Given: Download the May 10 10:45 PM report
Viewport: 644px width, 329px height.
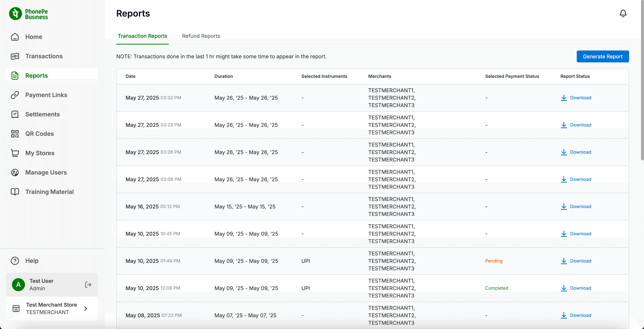Looking at the screenshot, I should (576, 234).
